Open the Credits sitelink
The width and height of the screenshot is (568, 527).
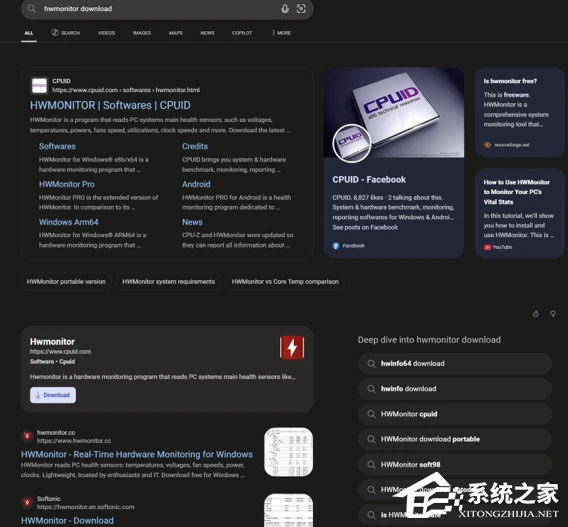pyautogui.click(x=195, y=146)
